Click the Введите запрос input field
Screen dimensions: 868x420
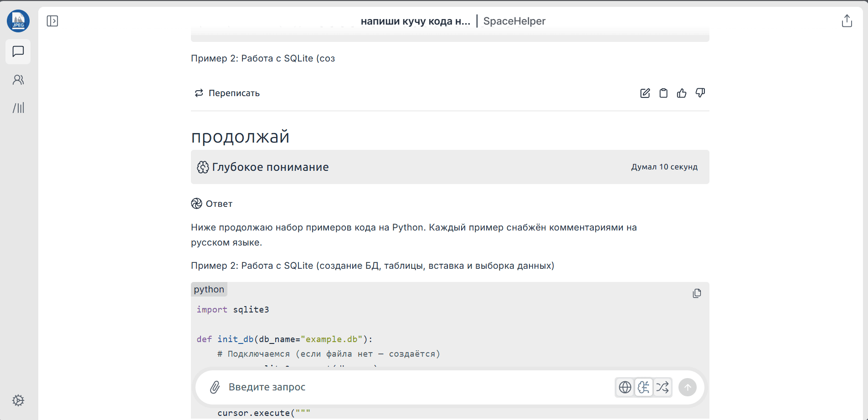(410, 387)
